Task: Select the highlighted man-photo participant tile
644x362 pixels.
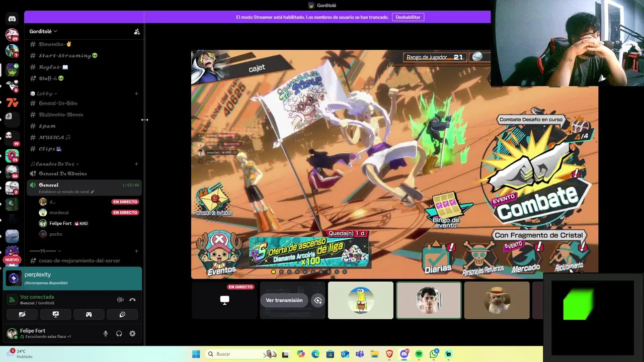Action: point(429,300)
